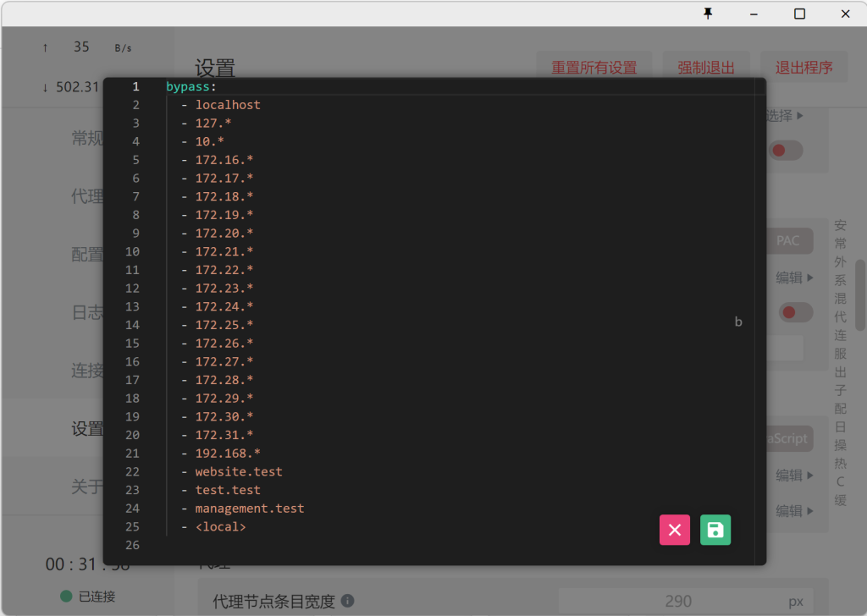Expand the 编辑 arrow below PAC

click(x=794, y=278)
